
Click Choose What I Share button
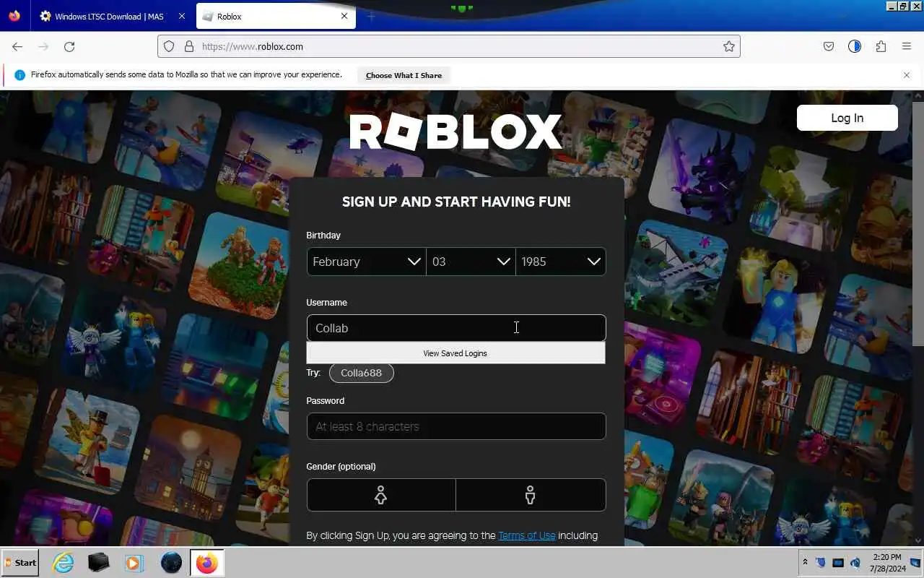click(404, 75)
